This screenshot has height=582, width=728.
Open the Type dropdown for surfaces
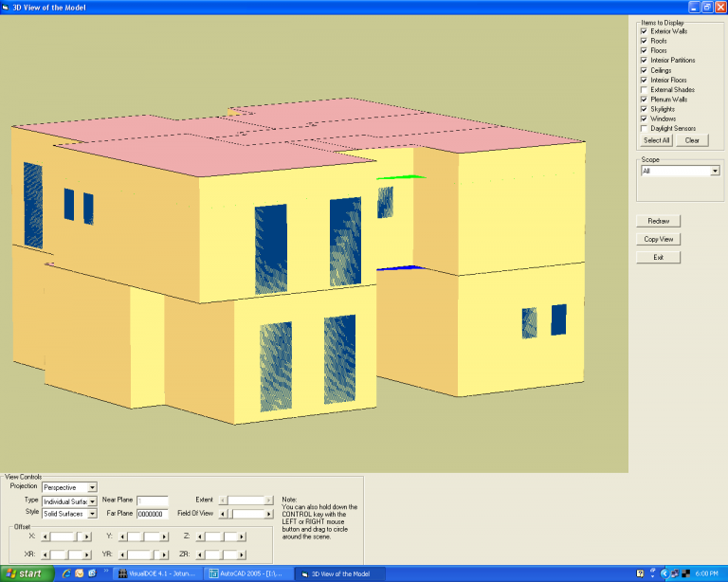(92, 500)
